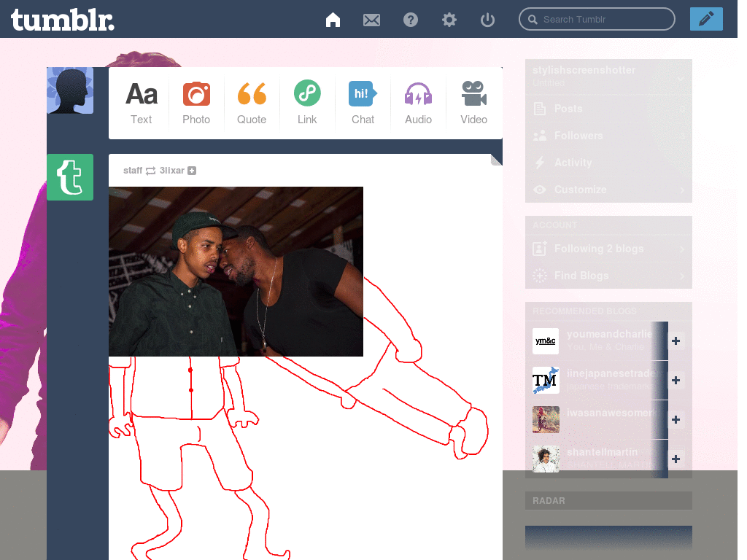Open the youmeandcharlie blog name

pos(609,334)
